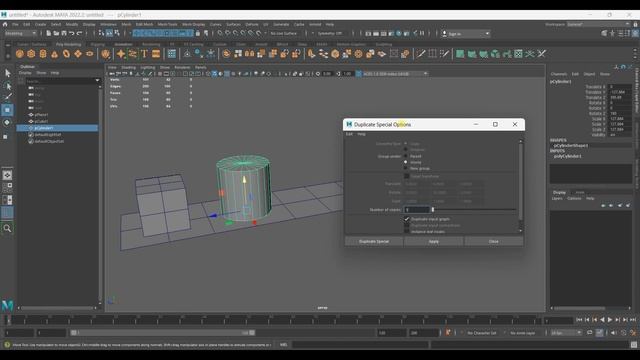This screenshot has height=360, width=640.
Task: Open the Workspace dropdown
Action: coord(598,24)
